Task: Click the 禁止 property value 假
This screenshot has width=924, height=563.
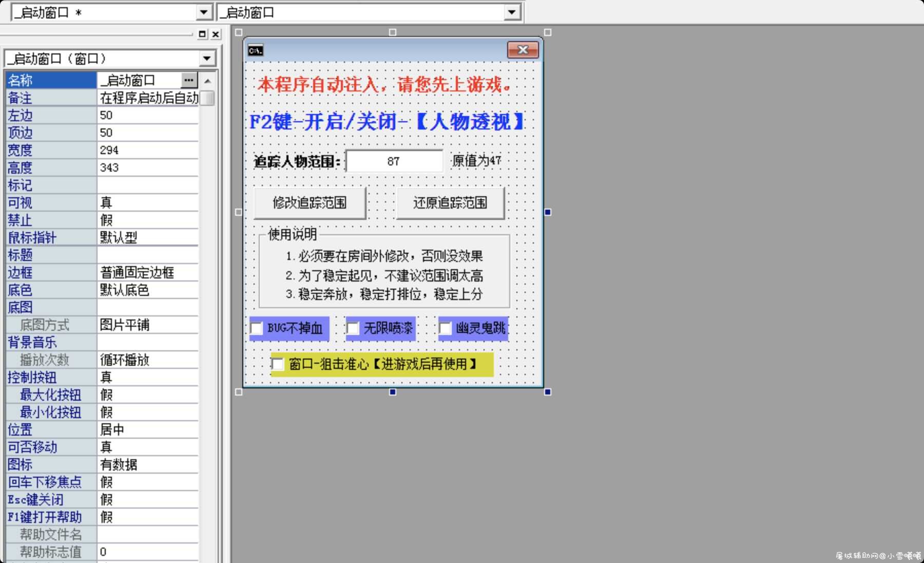Action: pyautogui.click(x=148, y=220)
